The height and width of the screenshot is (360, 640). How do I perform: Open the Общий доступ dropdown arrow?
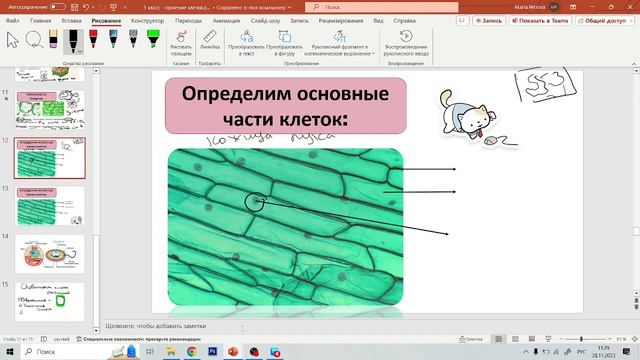coord(632,20)
